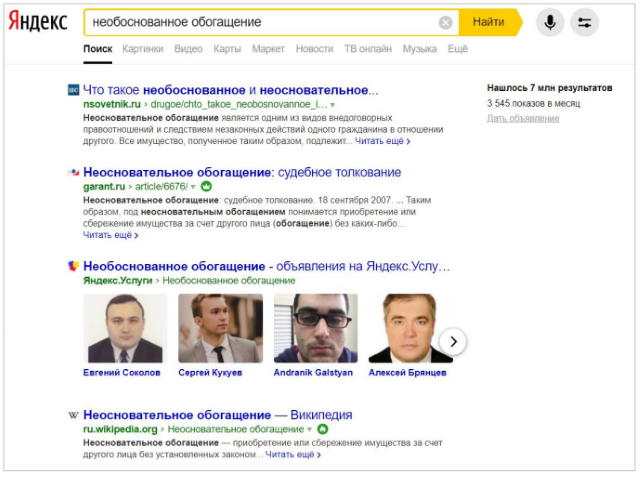Click the green badge next to garant.ru URL
The height and width of the screenshot is (477, 640).
(207, 186)
